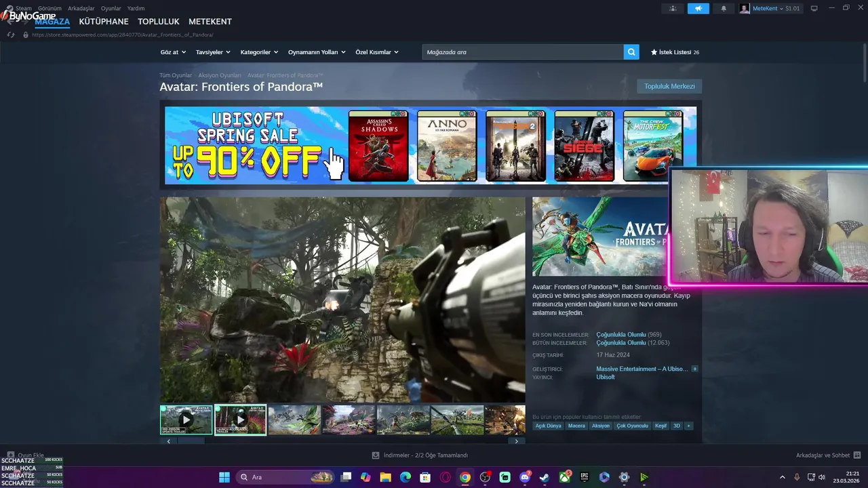Play the Launch Accolades Trailer thumbnail
Viewport: 868px width, 488px height.
click(x=240, y=420)
